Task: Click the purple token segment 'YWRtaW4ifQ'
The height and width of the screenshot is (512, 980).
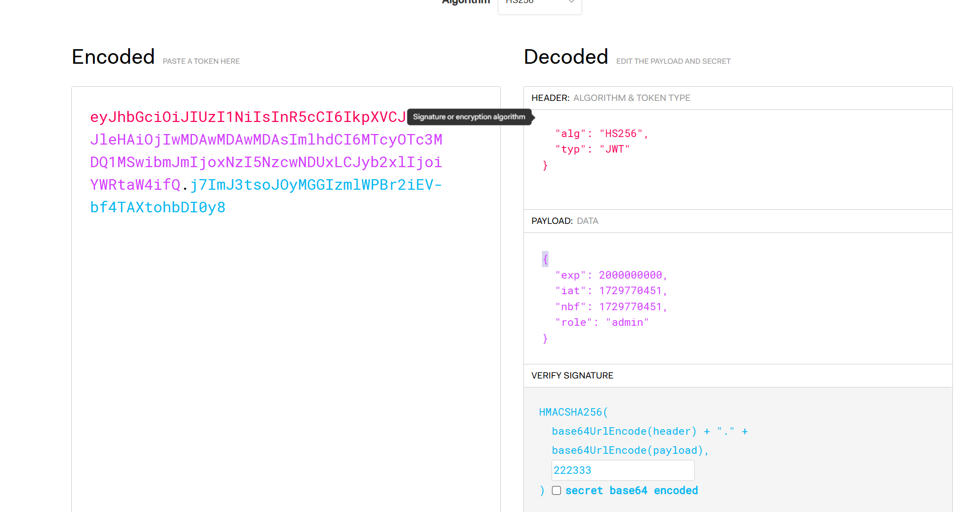Action: click(x=135, y=185)
